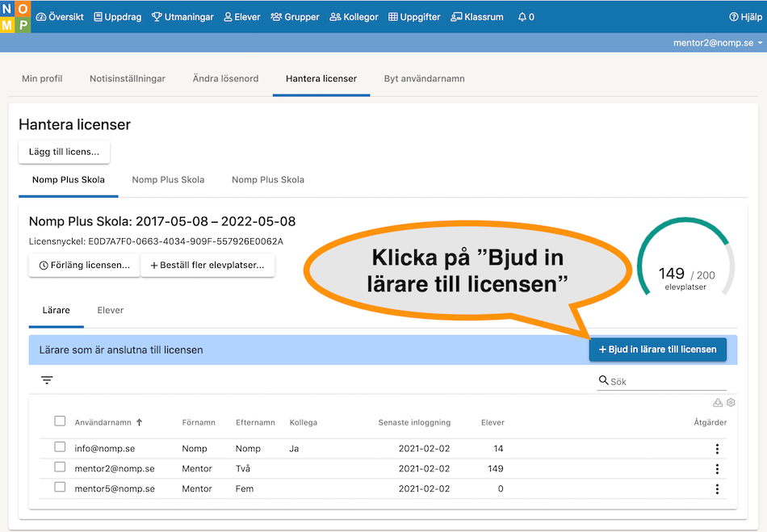Open Hjälp in the top bar
Screen dimensions: 767x532
coord(745,17)
